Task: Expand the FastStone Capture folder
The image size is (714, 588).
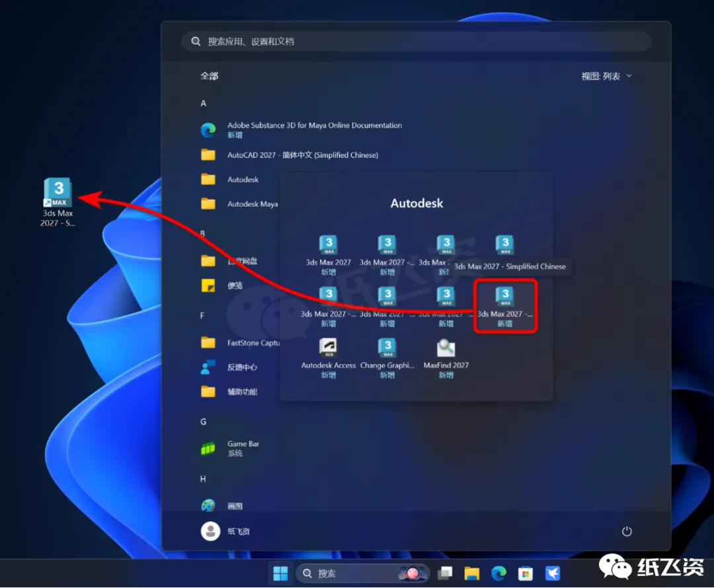Action: pos(240,343)
